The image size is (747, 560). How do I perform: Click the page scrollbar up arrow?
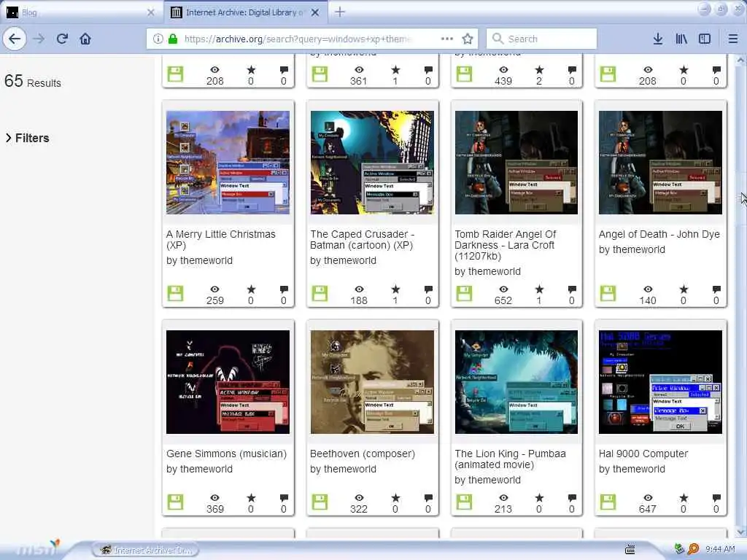click(x=741, y=61)
